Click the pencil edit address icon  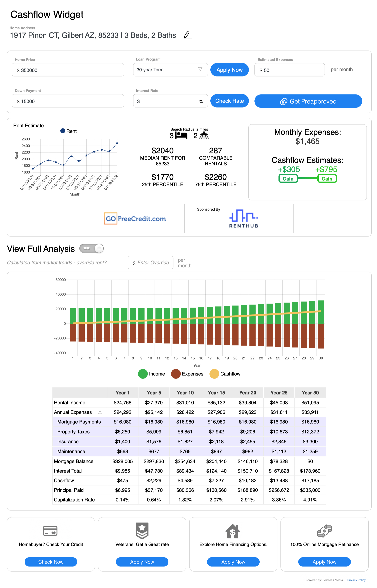point(188,35)
